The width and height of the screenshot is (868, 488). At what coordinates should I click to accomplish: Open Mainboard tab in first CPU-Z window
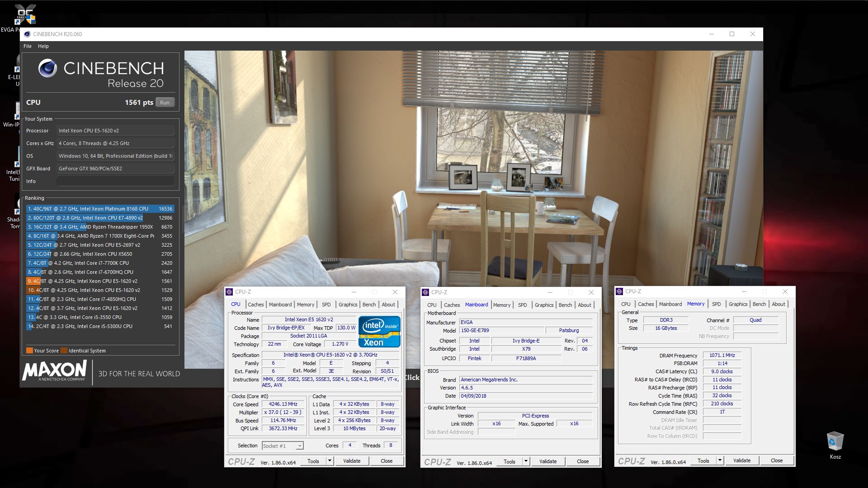tap(280, 305)
